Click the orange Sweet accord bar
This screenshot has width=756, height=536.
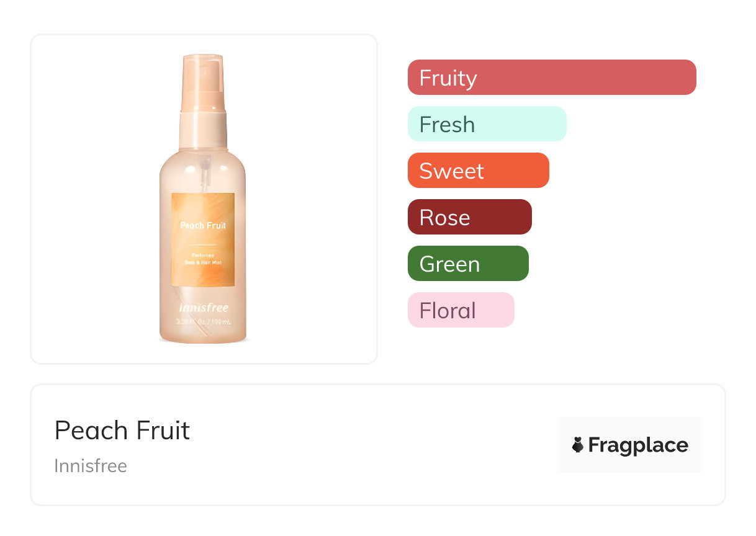478,171
